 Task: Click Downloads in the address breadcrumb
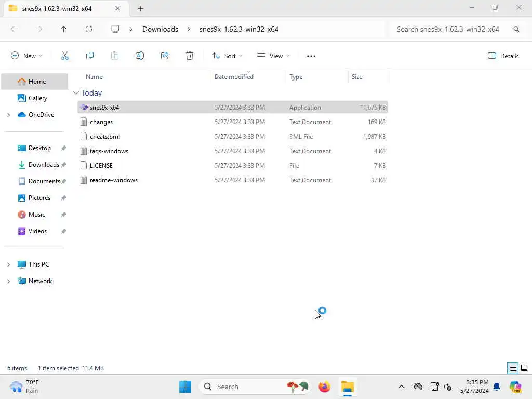[x=160, y=29]
